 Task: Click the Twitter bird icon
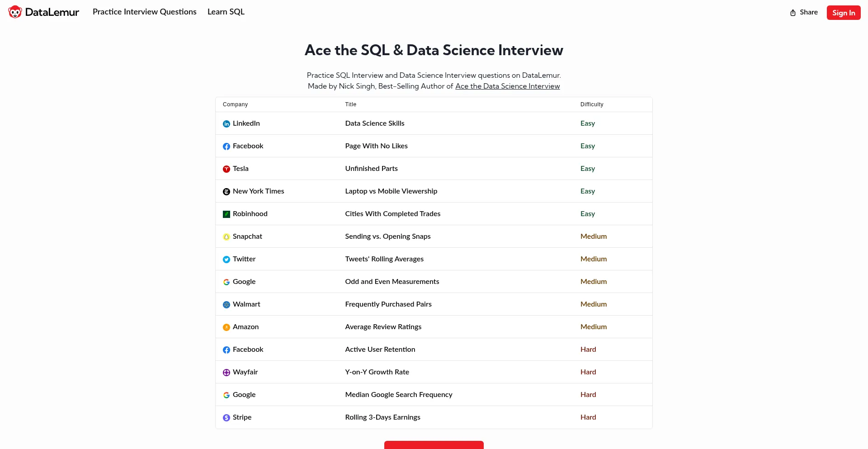point(226,260)
